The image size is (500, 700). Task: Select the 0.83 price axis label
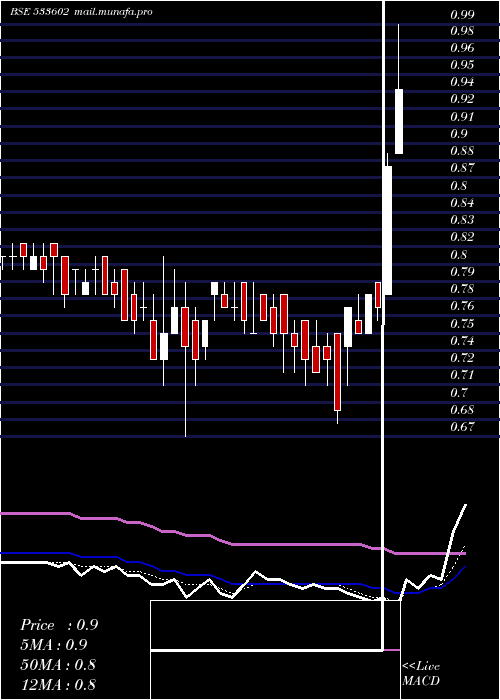[462, 220]
